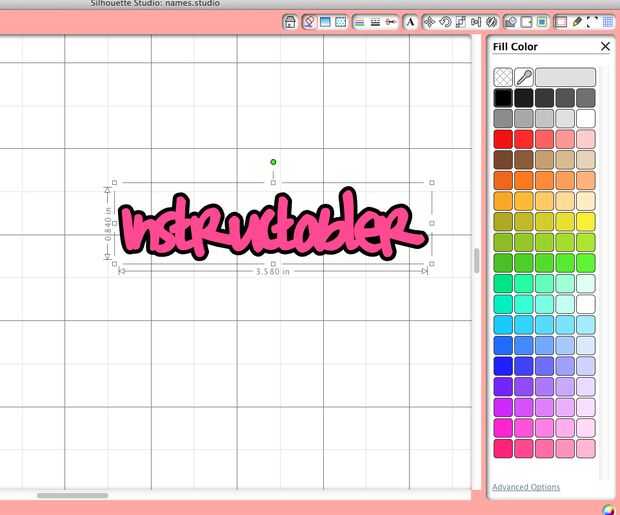Choose the darkest purple swatch
This screenshot has height=515, width=620.
[x=503, y=386]
